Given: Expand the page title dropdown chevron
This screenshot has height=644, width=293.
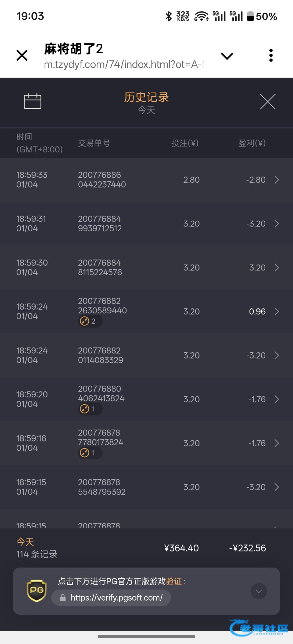Looking at the screenshot, I should point(227,56).
